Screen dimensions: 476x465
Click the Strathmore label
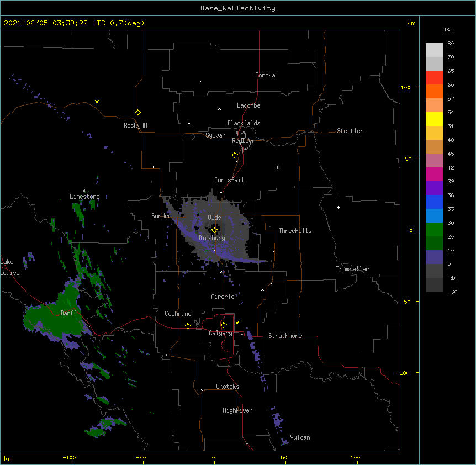click(285, 336)
